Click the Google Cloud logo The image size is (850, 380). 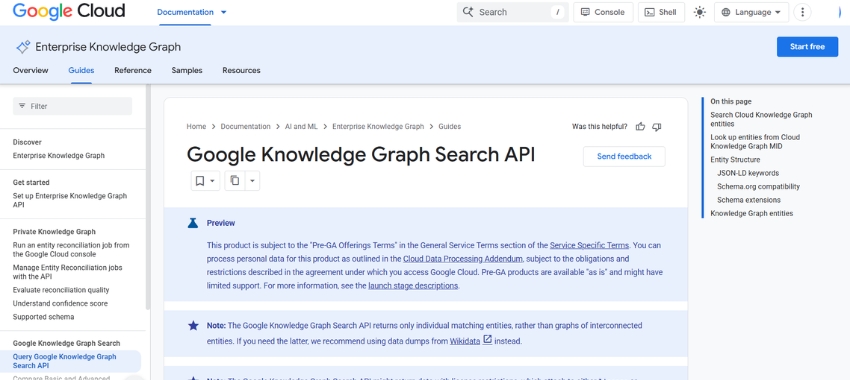[x=69, y=11]
